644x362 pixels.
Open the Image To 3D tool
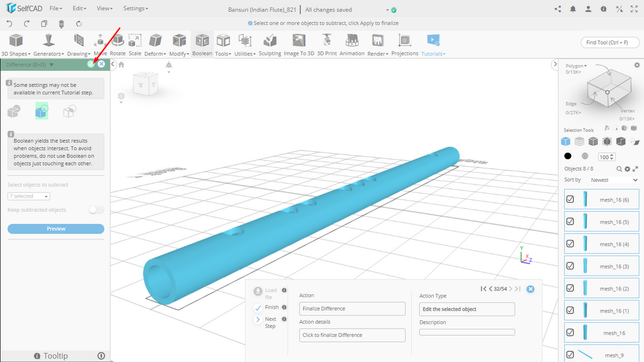pyautogui.click(x=299, y=42)
